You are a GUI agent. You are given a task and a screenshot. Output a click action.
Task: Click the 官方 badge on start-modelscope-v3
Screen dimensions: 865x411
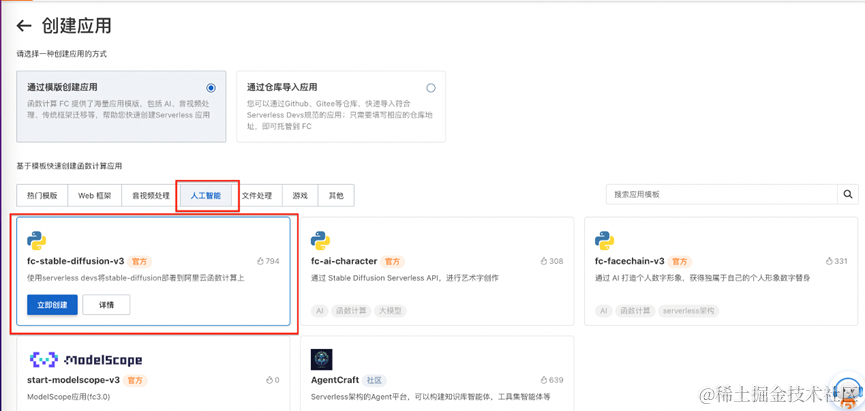(x=136, y=380)
